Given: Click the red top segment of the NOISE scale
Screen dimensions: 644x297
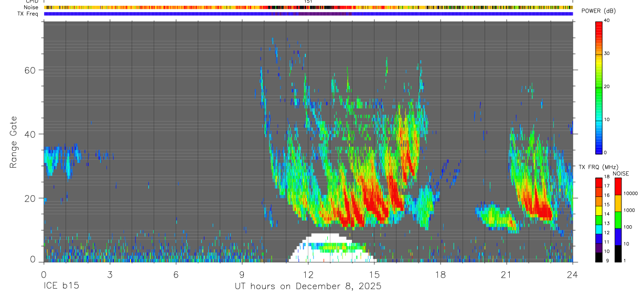Looking at the screenshot, I should point(618,186).
